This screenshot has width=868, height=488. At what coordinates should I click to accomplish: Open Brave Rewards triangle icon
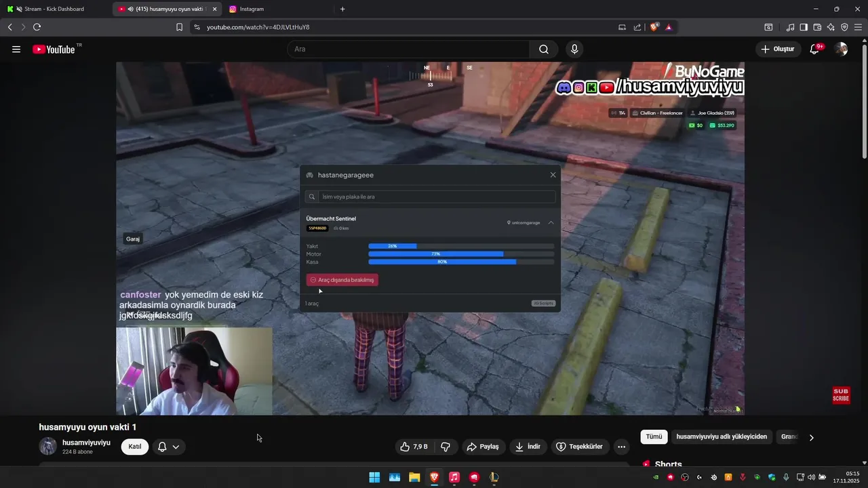point(669,27)
